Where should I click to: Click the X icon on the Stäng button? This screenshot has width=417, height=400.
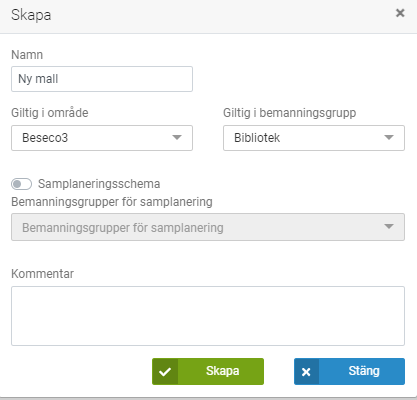(306, 372)
